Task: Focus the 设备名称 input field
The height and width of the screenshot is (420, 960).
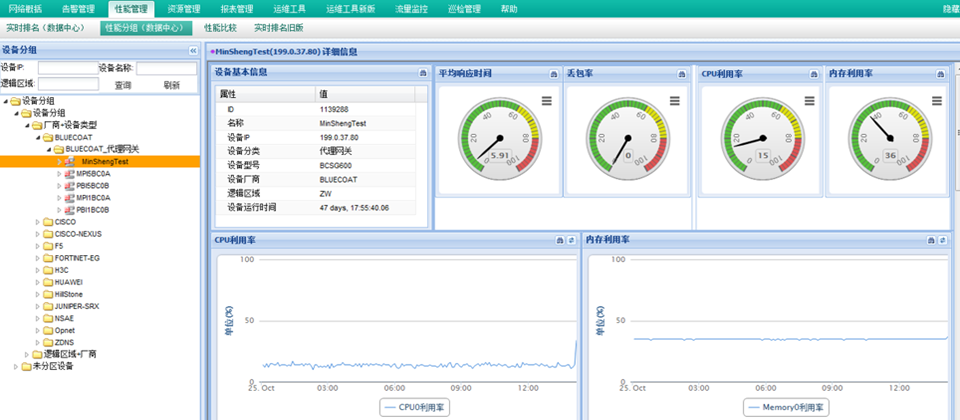Action: point(167,68)
